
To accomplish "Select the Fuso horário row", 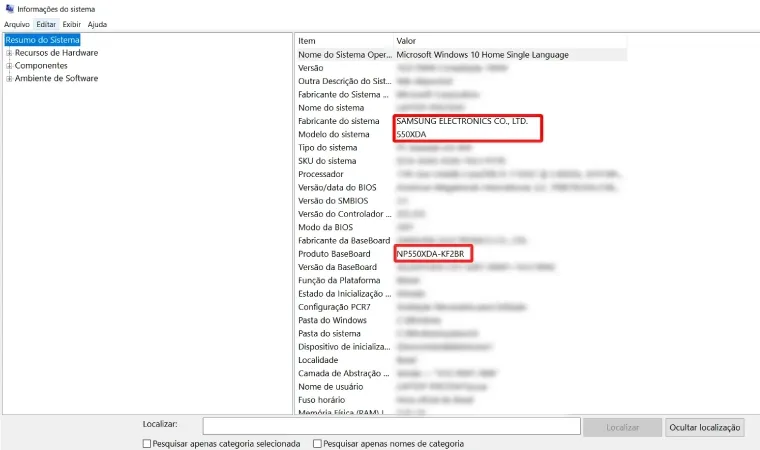I will 461,400.
